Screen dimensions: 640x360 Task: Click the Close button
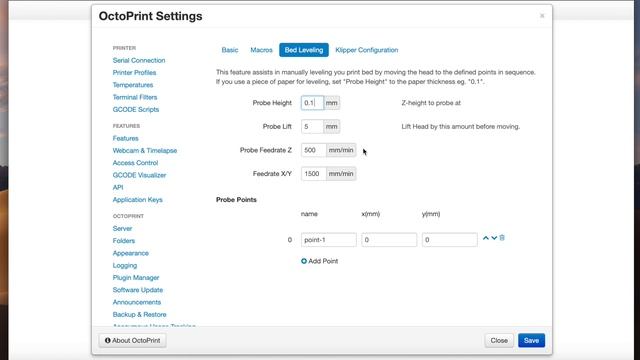(499, 340)
